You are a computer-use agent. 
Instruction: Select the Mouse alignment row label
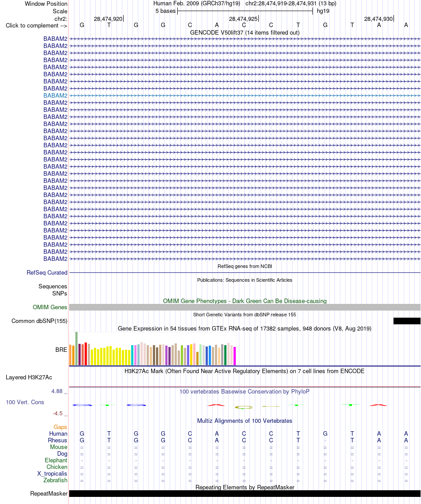[59, 447]
